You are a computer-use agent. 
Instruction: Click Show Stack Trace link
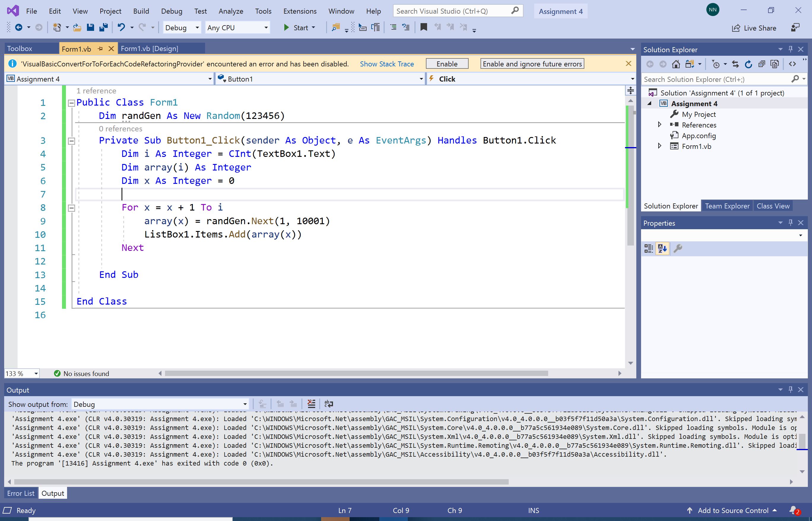point(386,64)
